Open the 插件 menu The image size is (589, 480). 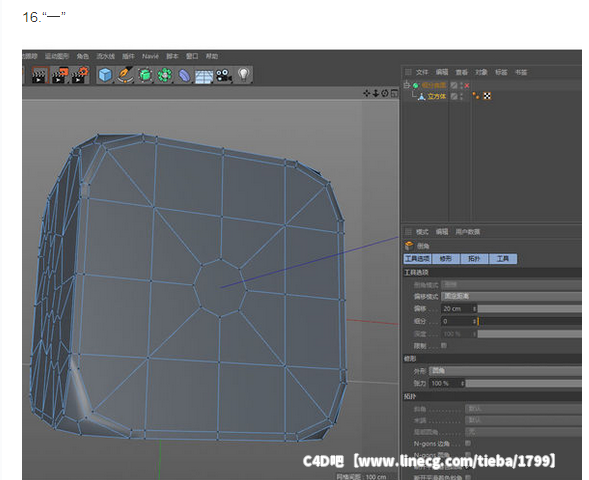click(x=128, y=56)
